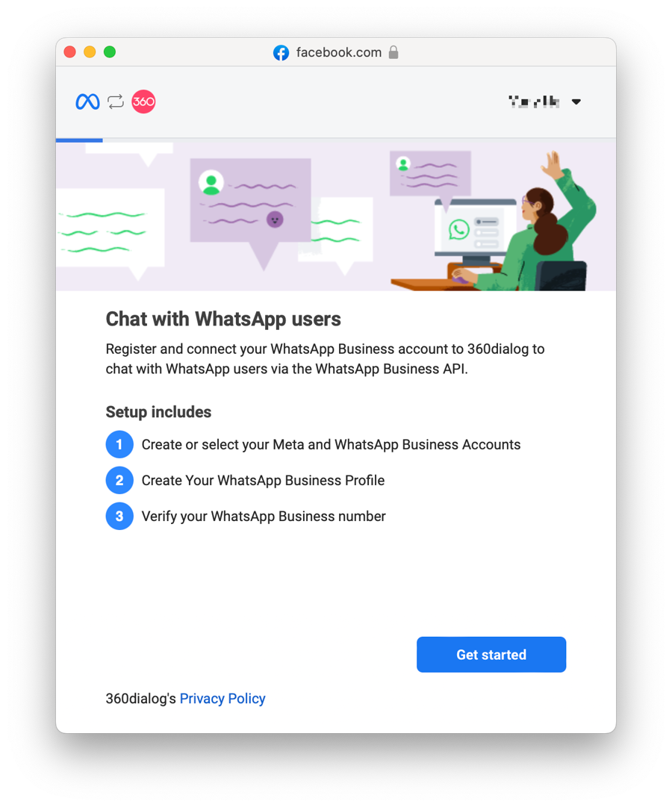Screen dimensions: 672x807
Task: Open the blurred account name menu
Action: pos(534,102)
